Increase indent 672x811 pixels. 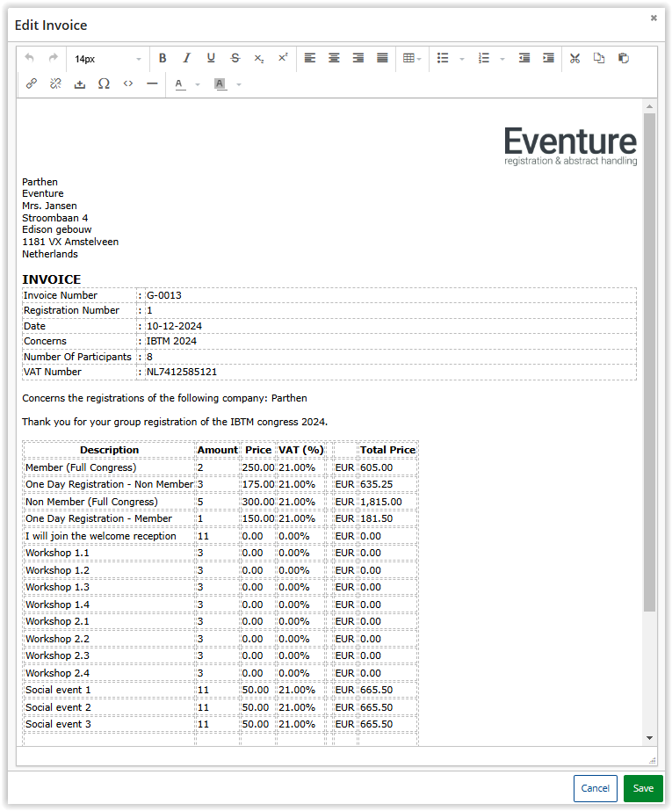coord(548,58)
